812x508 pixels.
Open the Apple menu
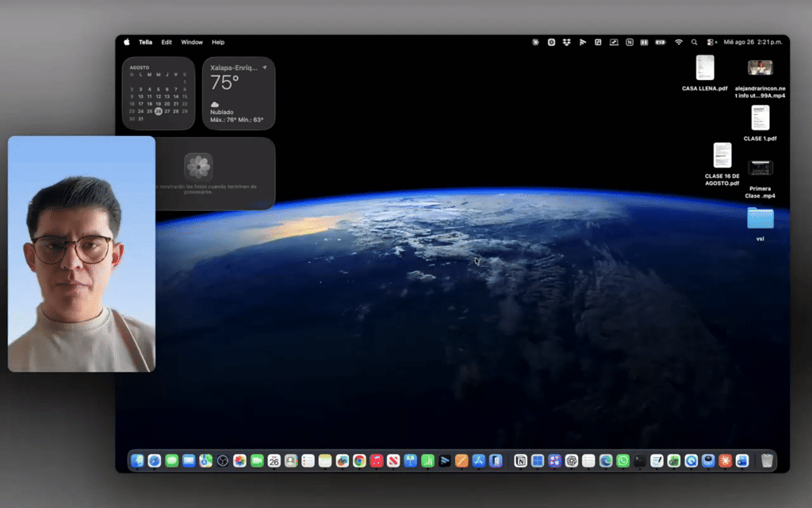pyautogui.click(x=126, y=43)
